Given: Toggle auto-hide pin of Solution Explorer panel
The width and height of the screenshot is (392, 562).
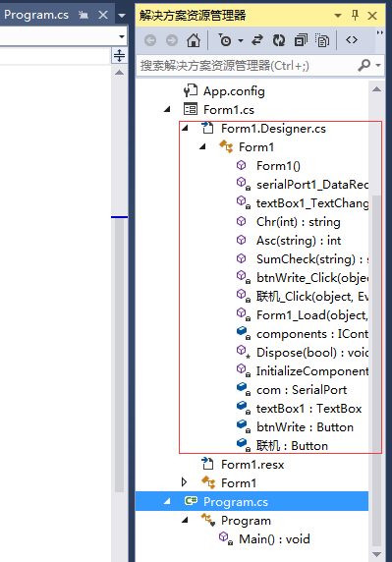Looking at the screenshot, I should click(355, 15).
